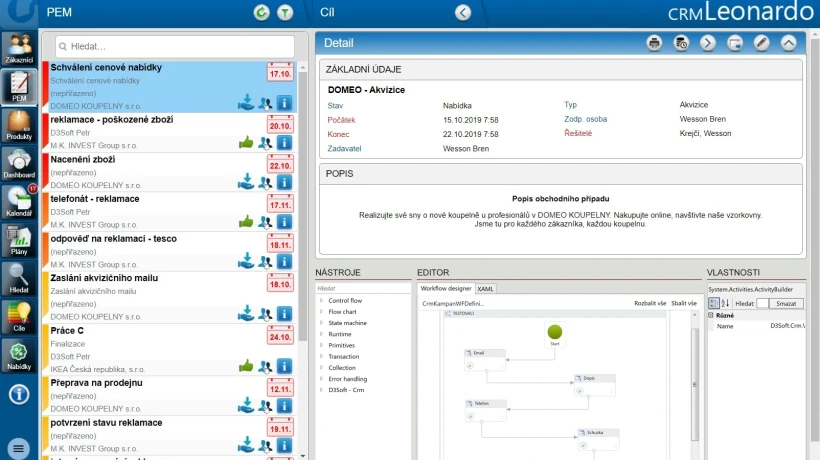Click thumbs-up icon on reklamace - poškozené zboží
The height and width of the screenshot is (460, 820).
point(246,142)
